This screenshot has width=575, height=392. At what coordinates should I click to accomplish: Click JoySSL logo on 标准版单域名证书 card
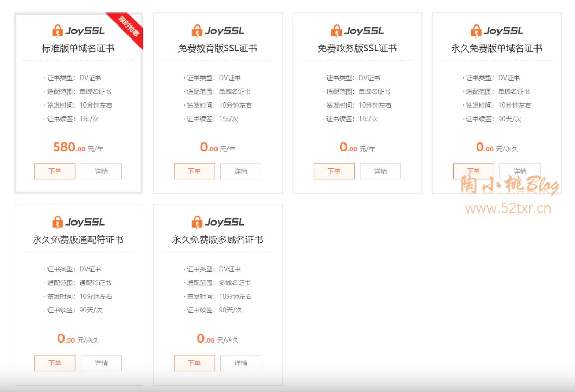(78, 31)
